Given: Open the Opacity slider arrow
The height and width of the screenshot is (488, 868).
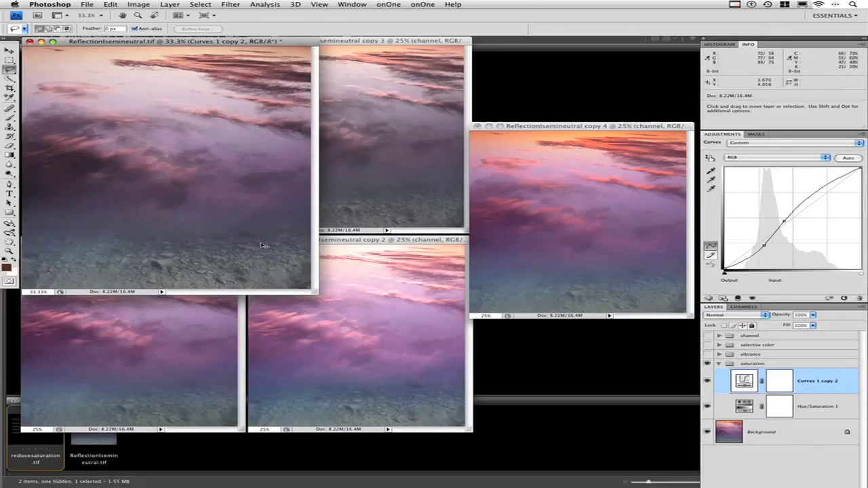Looking at the screenshot, I should click(813, 314).
